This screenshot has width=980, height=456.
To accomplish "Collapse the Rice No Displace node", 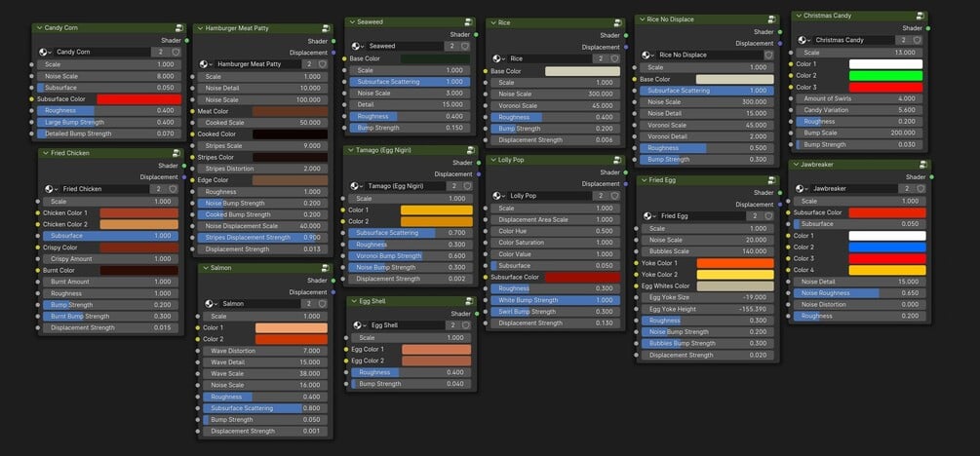I will 642,19.
